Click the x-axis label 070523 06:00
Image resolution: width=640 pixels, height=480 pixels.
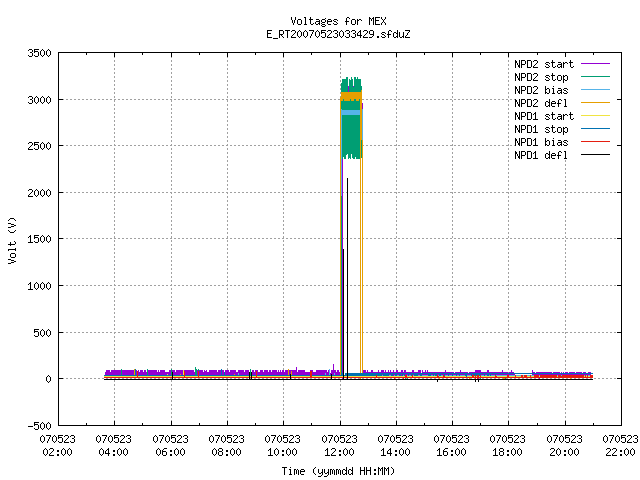pyautogui.click(x=170, y=446)
